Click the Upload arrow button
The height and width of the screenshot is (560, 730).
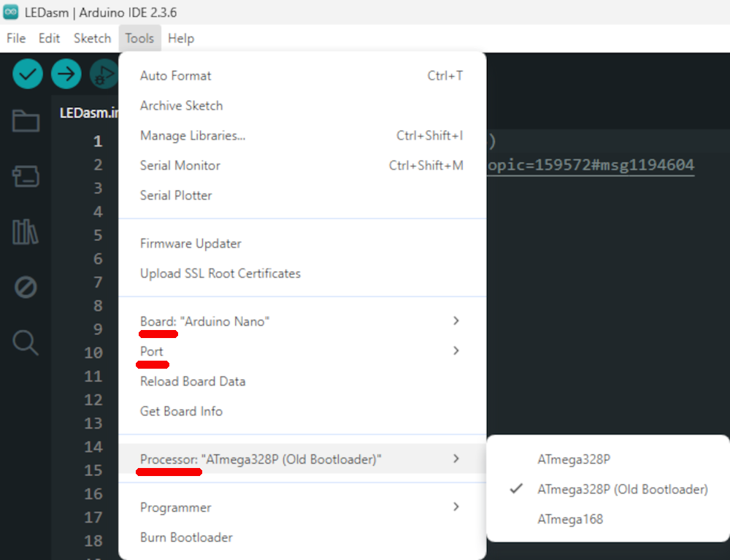(66, 74)
